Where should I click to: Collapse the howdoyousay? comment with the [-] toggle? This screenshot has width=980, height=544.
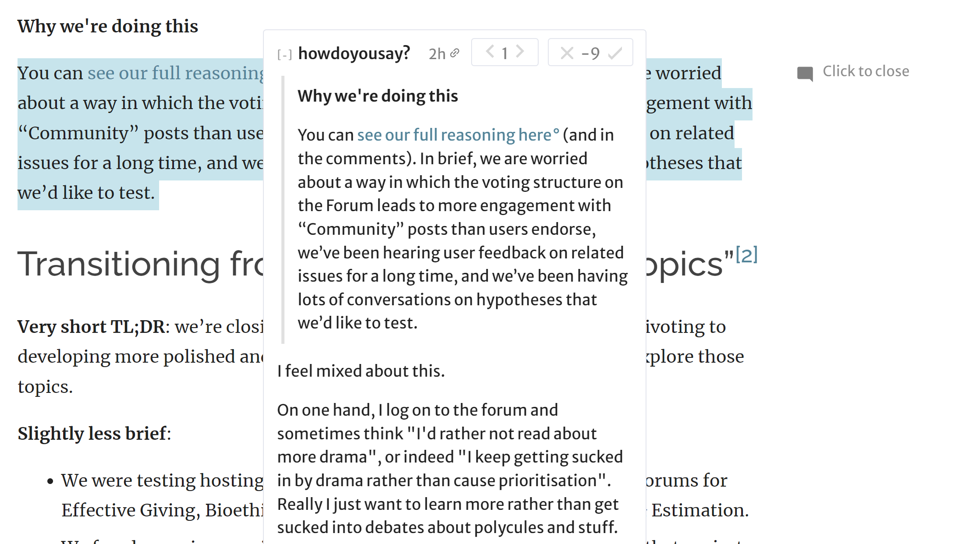284,55
